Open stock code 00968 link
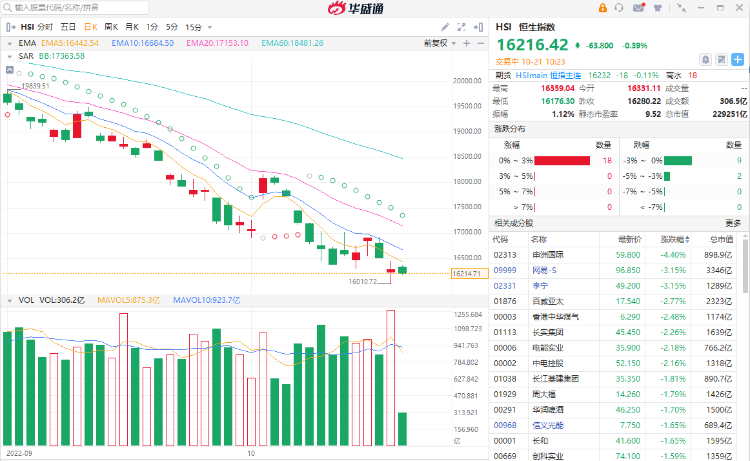 tap(505, 425)
